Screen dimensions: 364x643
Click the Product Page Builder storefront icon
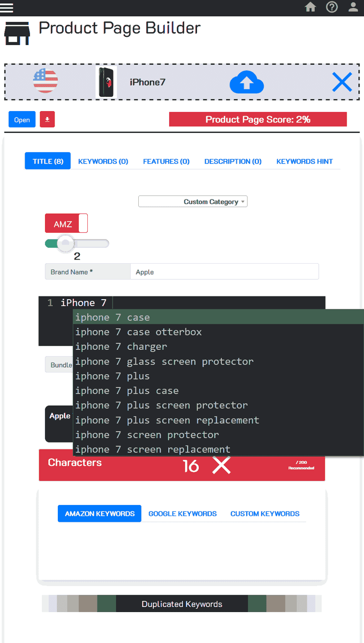pos(17,33)
